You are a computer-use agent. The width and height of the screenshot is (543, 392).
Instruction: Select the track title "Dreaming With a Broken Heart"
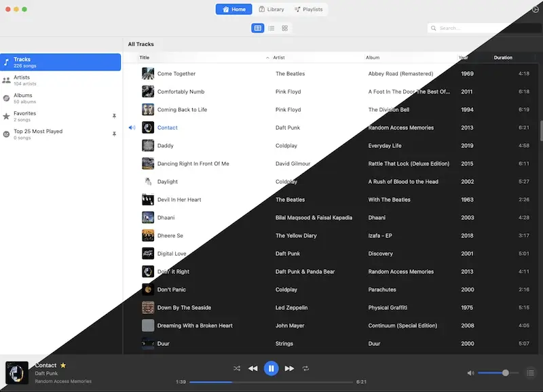[195, 326]
